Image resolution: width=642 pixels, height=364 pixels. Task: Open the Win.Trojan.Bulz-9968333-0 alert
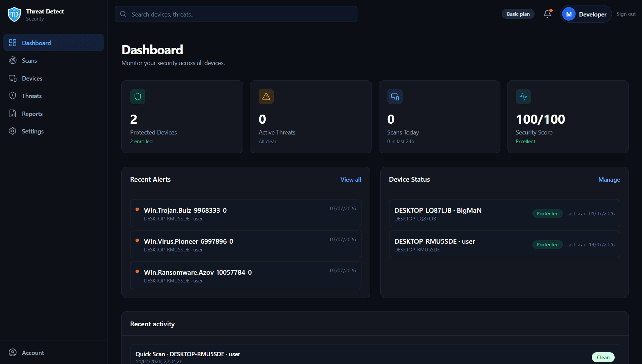pyautogui.click(x=245, y=213)
